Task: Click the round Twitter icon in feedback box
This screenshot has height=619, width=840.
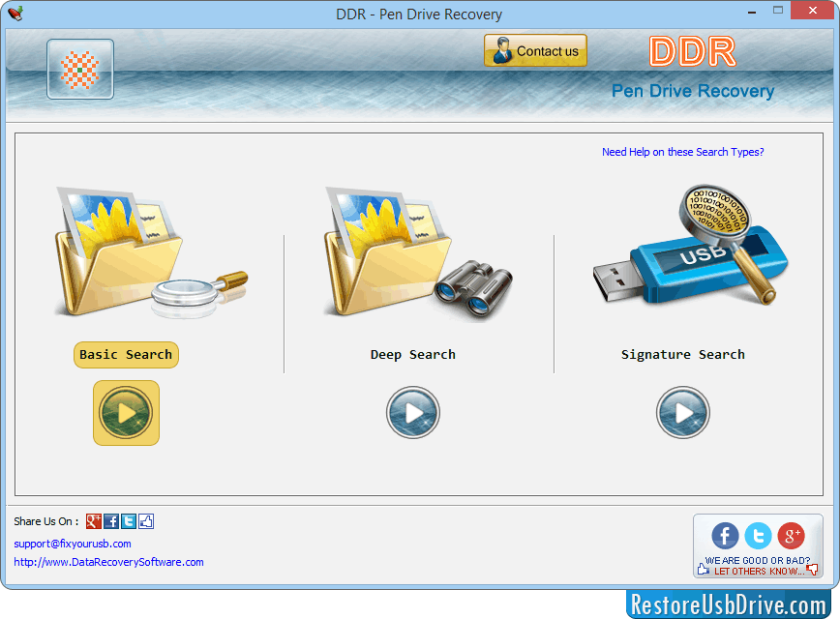Action: pos(758,536)
